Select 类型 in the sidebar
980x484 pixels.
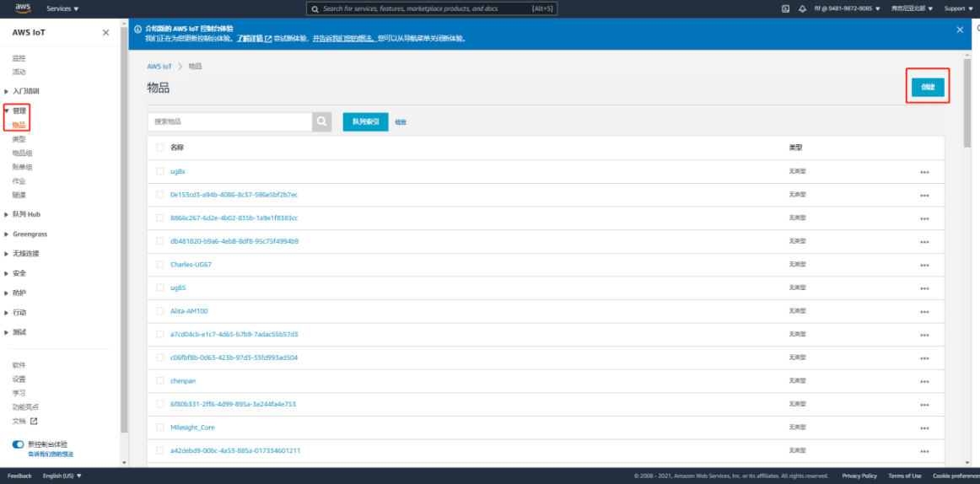coord(19,139)
